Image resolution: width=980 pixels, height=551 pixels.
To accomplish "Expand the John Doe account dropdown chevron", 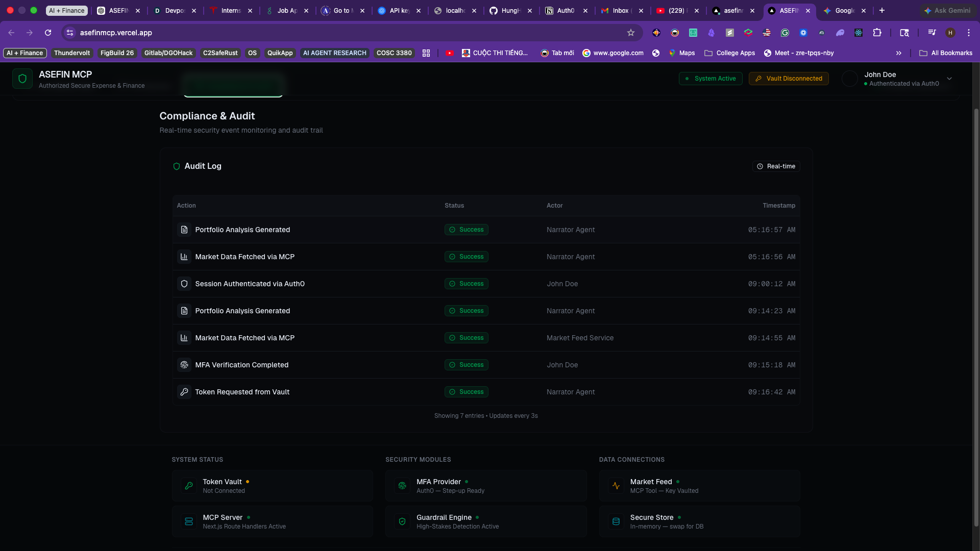I will [x=949, y=79].
